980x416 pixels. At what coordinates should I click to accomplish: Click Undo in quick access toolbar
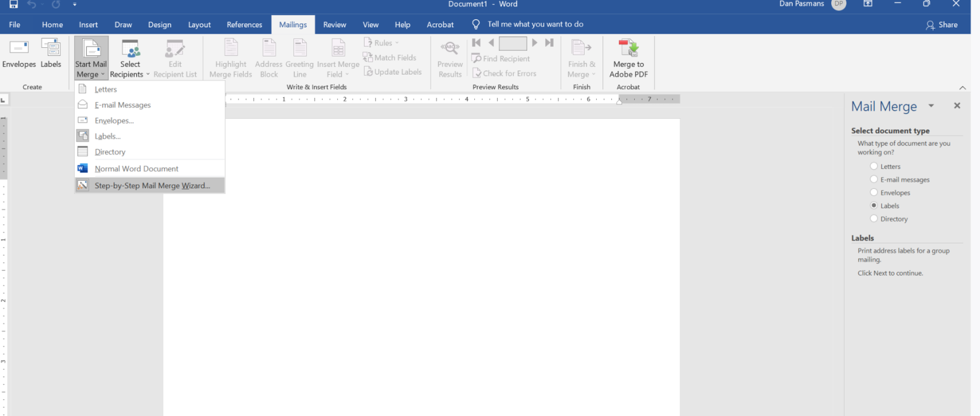coord(32,4)
